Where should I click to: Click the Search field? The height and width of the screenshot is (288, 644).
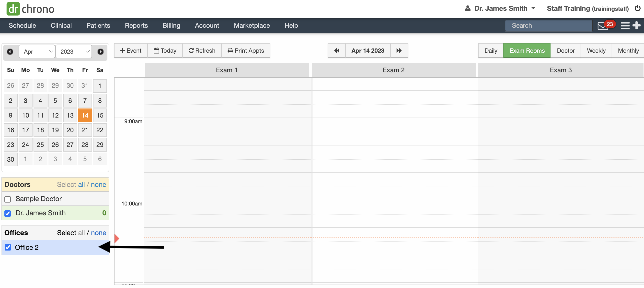pos(548,25)
